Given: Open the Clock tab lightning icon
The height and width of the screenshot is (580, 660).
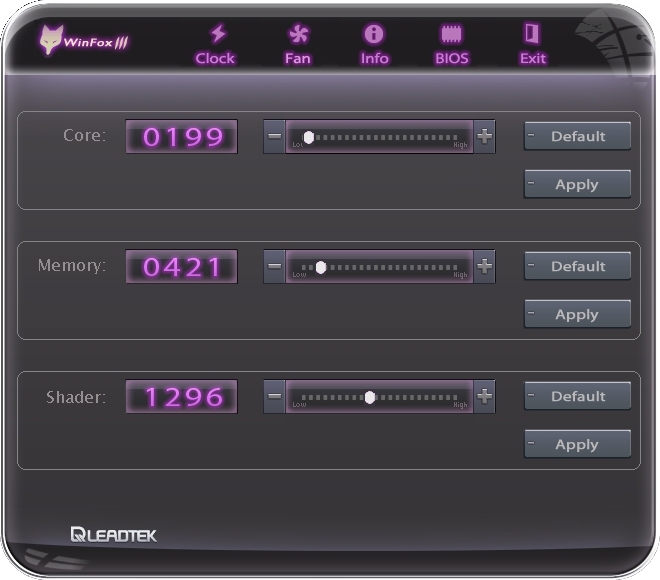Looking at the screenshot, I should [218, 34].
